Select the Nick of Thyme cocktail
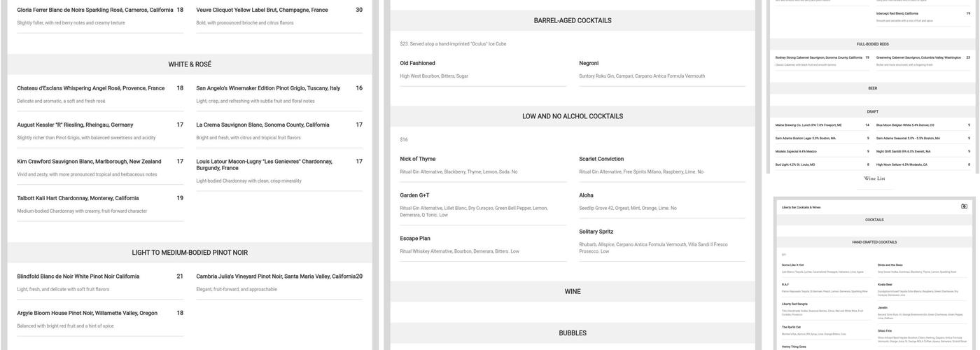 pos(418,159)
